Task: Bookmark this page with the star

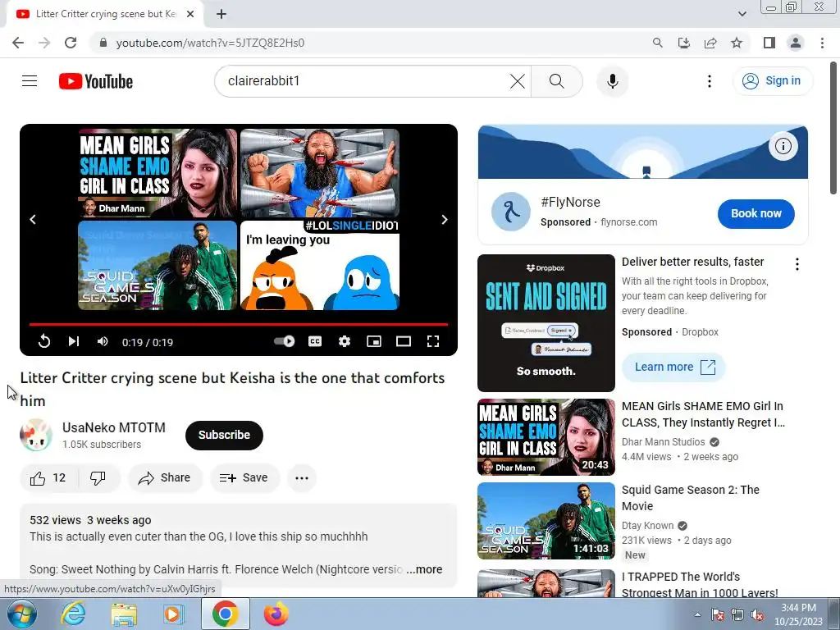Action: point(737,43)
